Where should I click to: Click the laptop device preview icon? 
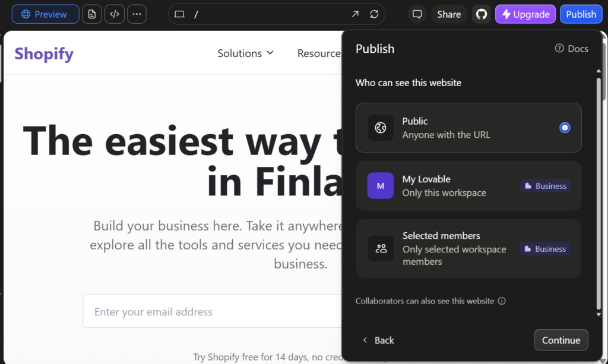[x=179, y=14]
